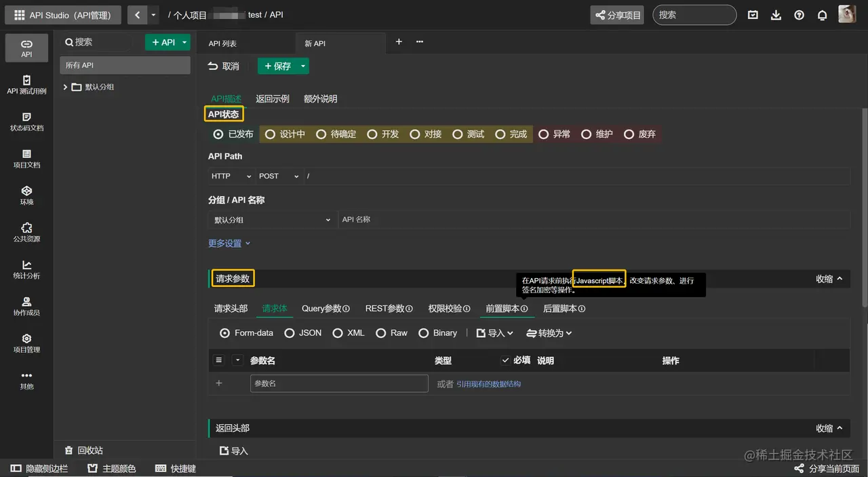Toggle the 必填 checkbox in the table header

pyautogui.click(x=505, y=360)
